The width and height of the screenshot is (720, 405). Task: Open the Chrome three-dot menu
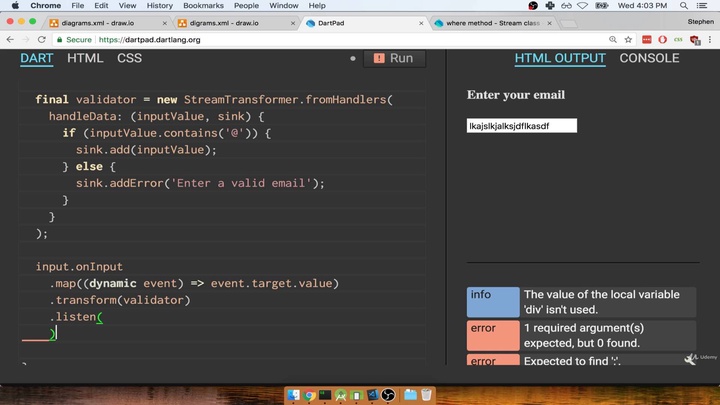[710, 40]
